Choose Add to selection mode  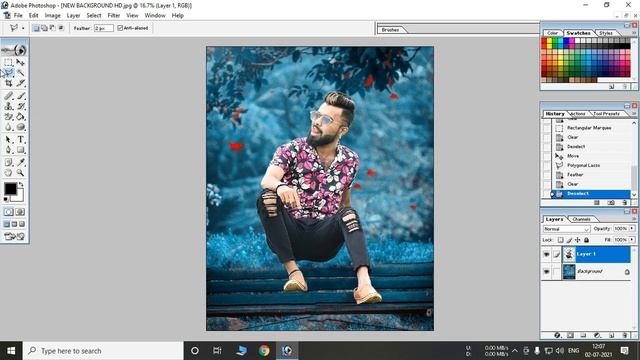pyautogui.click(x=44, y=28)
